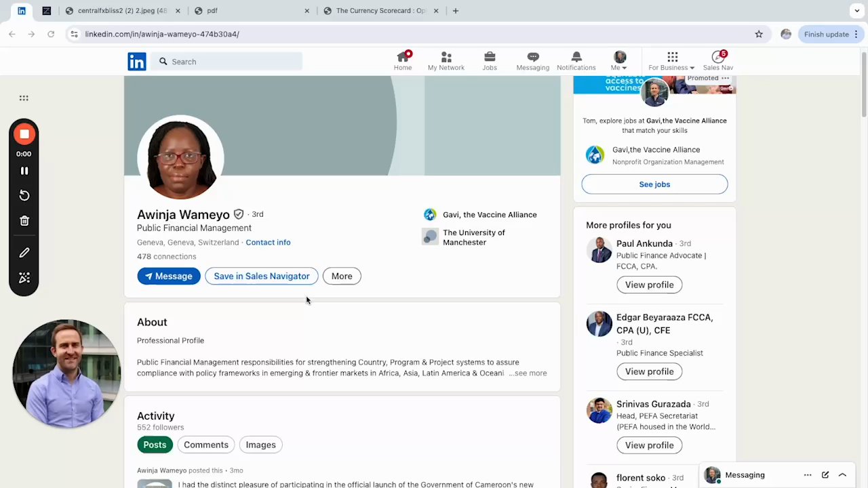Open Gavi, the Vaccine Alliance link
The image size is (868, 488).
click(x=480, y=215)
